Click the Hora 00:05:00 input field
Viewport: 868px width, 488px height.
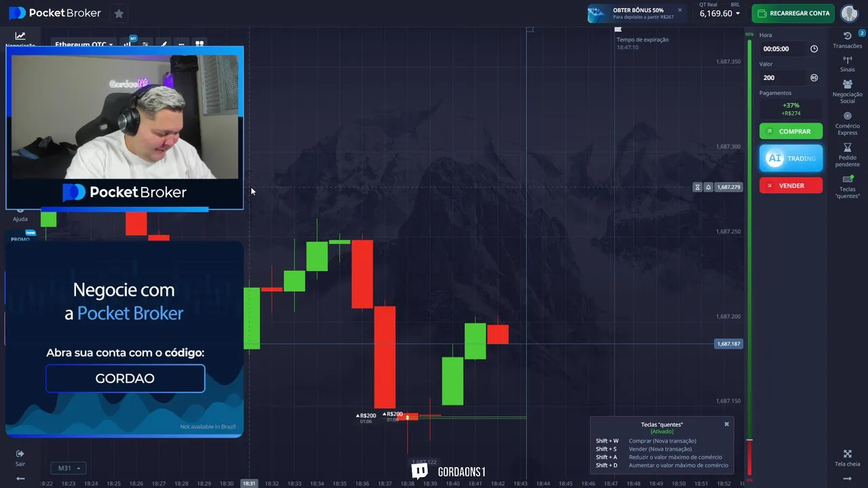783,49
